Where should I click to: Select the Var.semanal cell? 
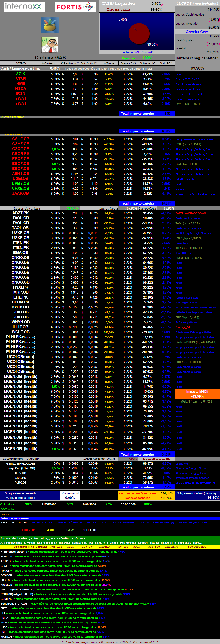click(x=70, y=493)
